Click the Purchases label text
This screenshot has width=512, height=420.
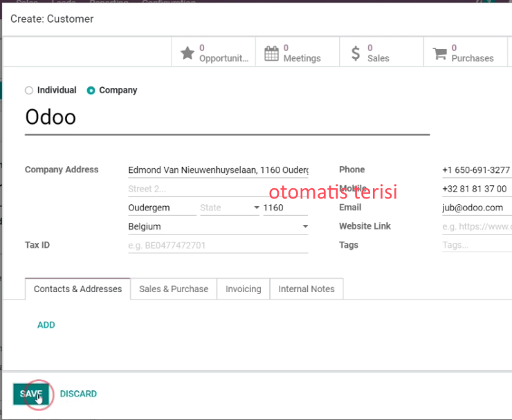(473, 58)
